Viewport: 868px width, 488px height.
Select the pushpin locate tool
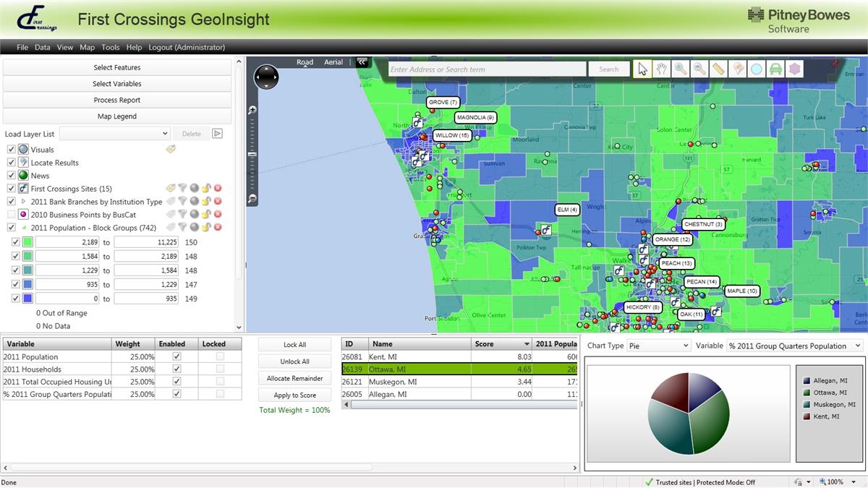click(737, 69)
